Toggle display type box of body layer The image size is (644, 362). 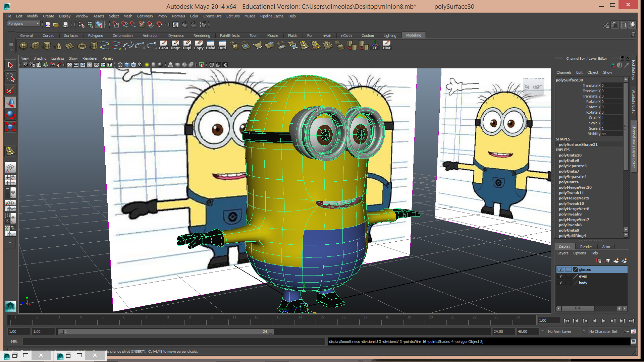[x=568, y=283]
